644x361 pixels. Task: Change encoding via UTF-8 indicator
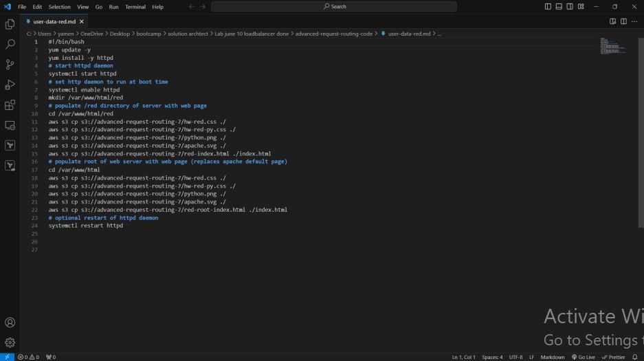pyautogui.click(x=516, y=357)
